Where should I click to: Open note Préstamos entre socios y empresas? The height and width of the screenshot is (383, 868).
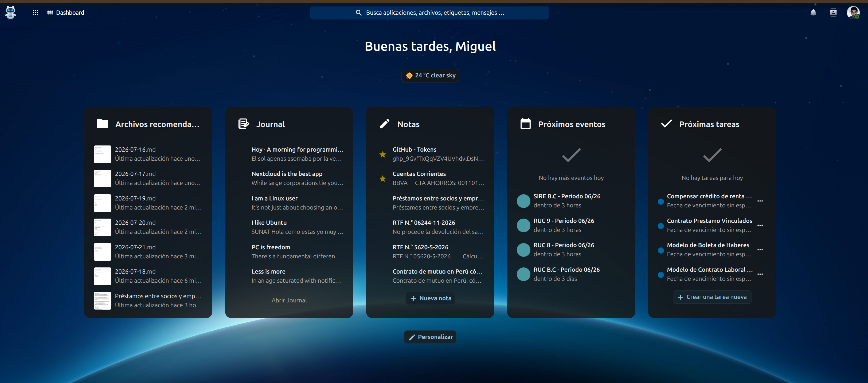click(x=430, y=203)
